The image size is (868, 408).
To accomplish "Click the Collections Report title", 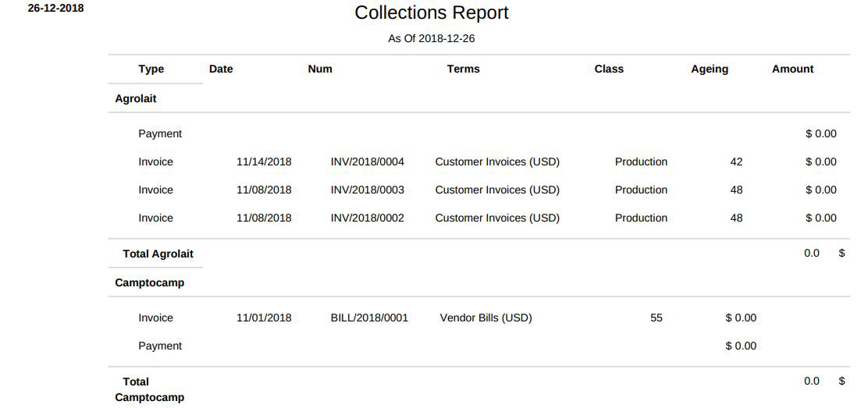I will coord(431,12).
